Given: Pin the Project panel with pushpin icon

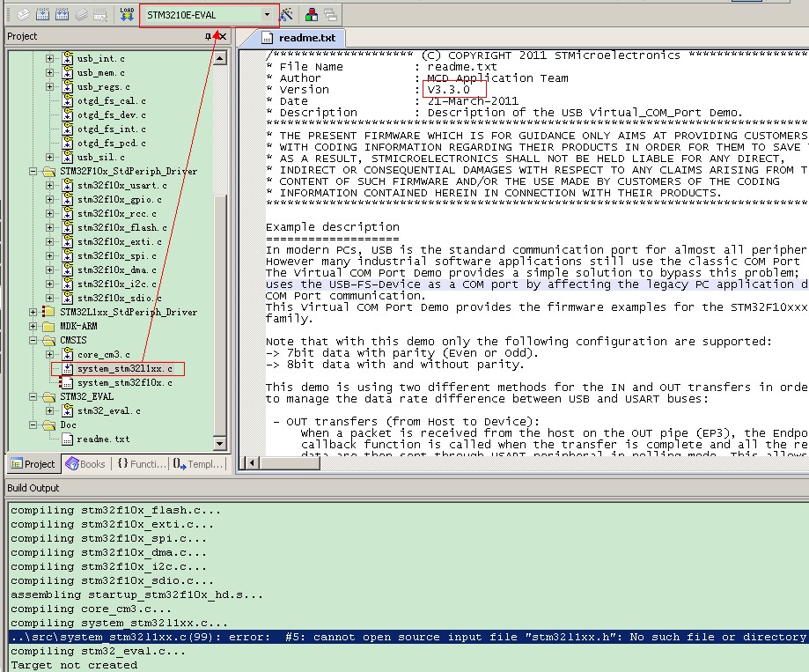Looking at the screenshot, I should click(208, 36).
